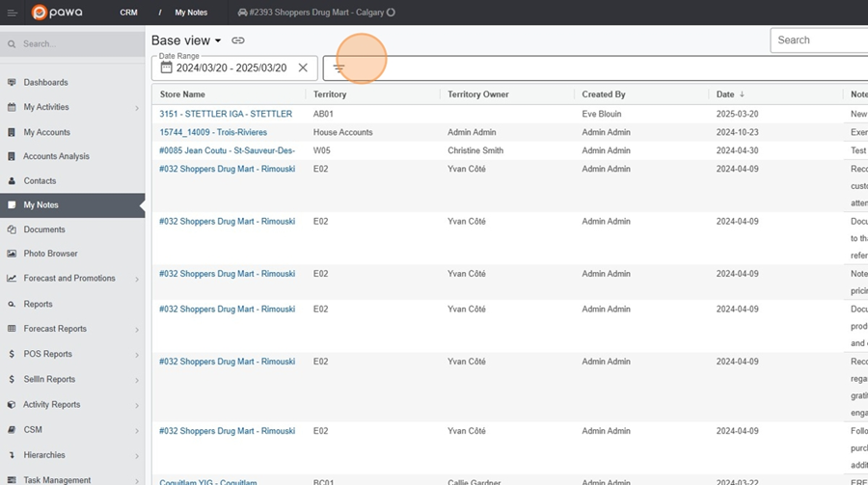Expand Activity Reports chevron
Viewport: 868px width, 485px height.
coord(137,405)
